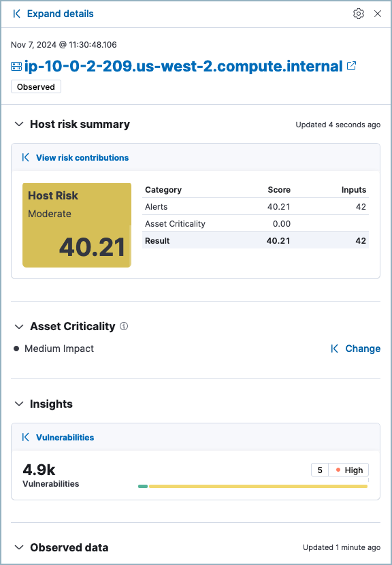Expand the Observed data section

click(18, 547)
